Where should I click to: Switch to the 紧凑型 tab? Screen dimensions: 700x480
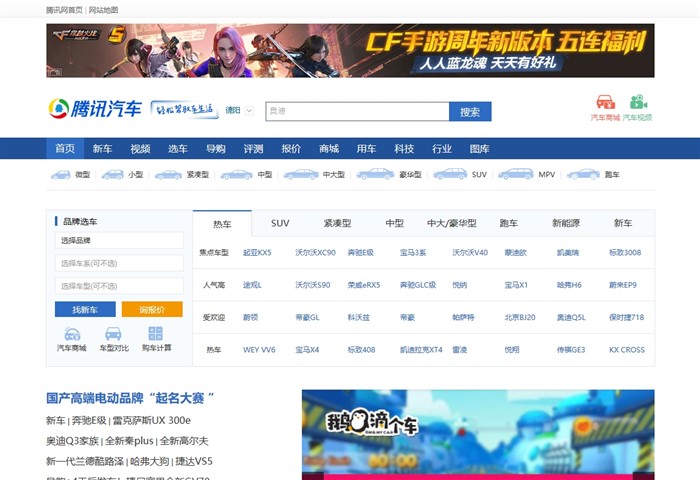tap(338, 223)
